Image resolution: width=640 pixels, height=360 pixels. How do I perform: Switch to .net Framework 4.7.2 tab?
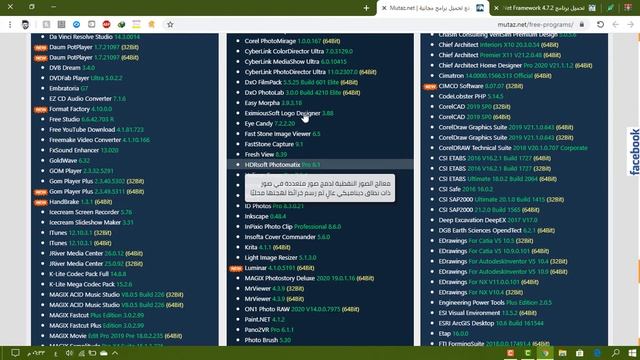click(x=545, y=8)
